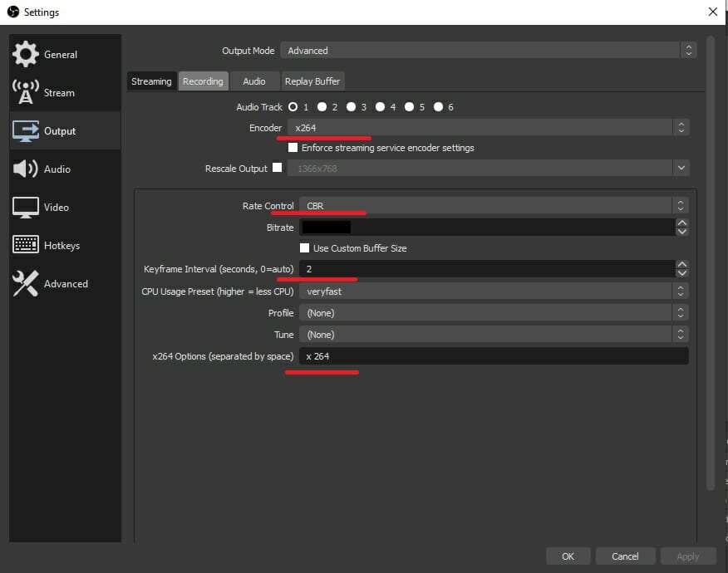Click x264 Options text field
728x573 pixels.
(494, 356)
